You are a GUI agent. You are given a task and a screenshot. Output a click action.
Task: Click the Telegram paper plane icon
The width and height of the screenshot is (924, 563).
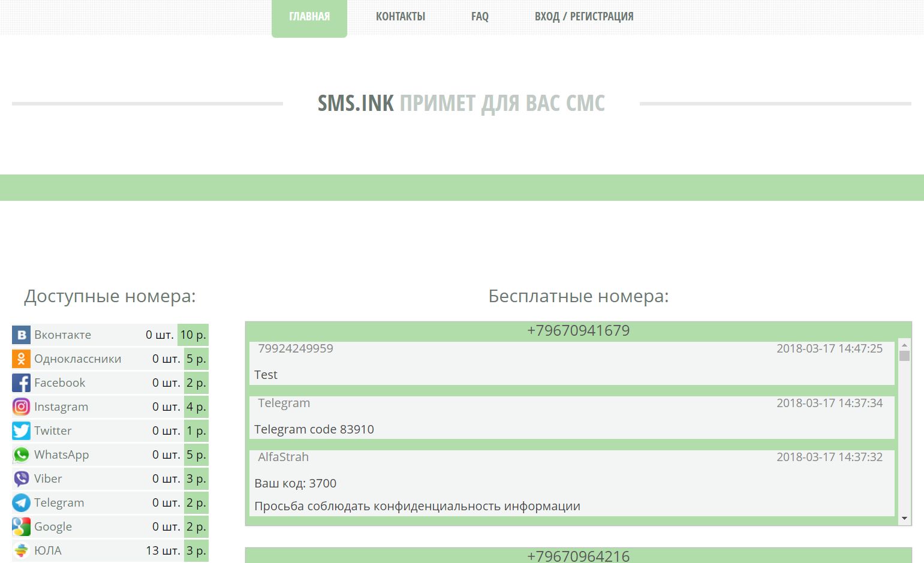pos(21,502)
